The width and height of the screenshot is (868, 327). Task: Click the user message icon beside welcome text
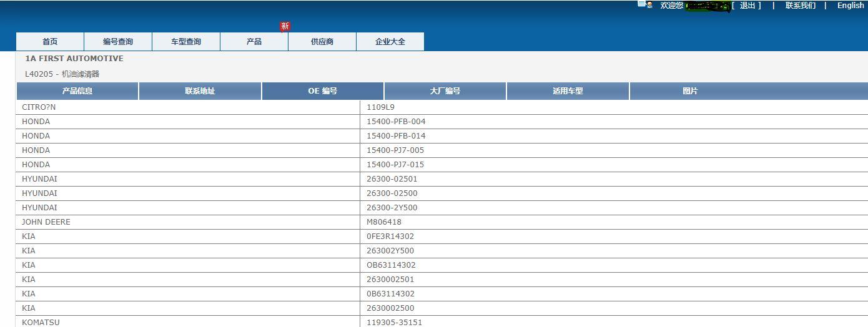click(x=644, y=4)
